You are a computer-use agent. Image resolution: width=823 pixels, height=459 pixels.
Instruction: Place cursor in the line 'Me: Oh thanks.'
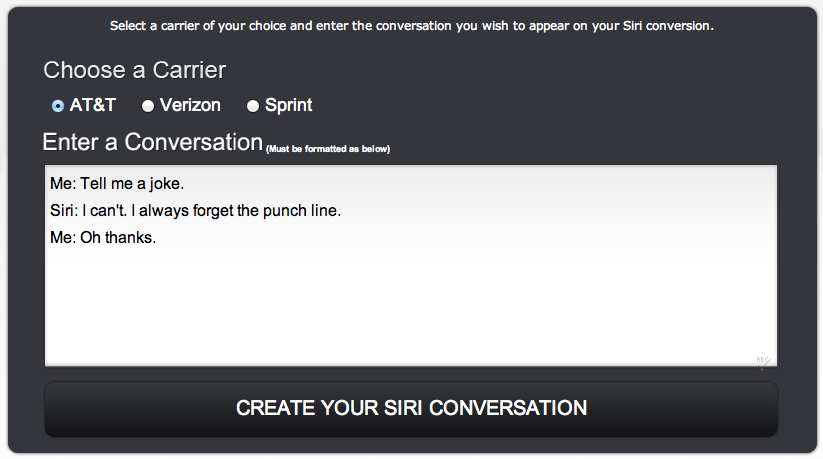tap(103, 237)
